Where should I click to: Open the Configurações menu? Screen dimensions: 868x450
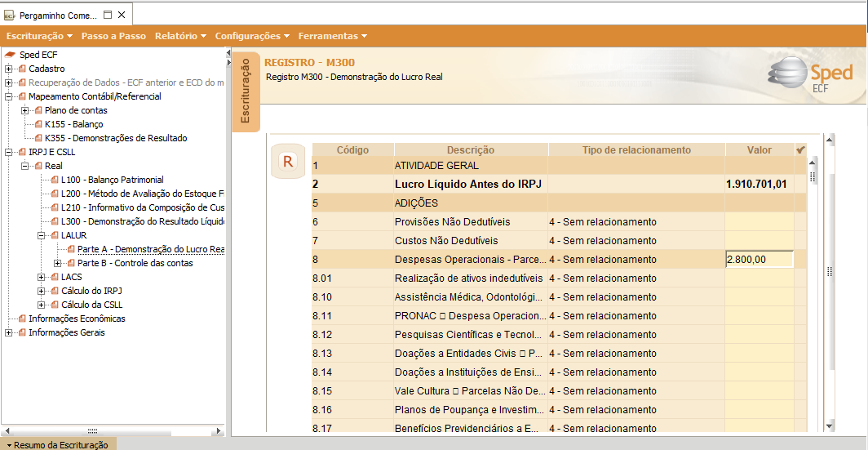pyautogui.click(x=252, y=36)
